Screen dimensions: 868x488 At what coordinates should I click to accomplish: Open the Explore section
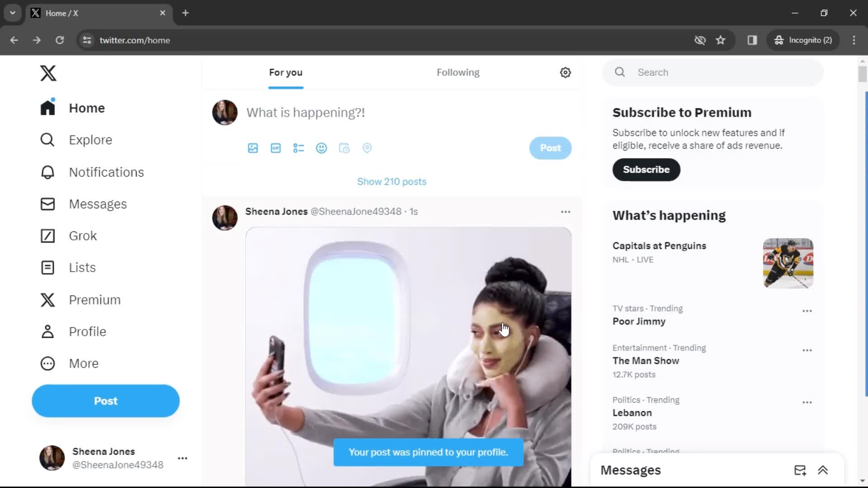(90, 140)
